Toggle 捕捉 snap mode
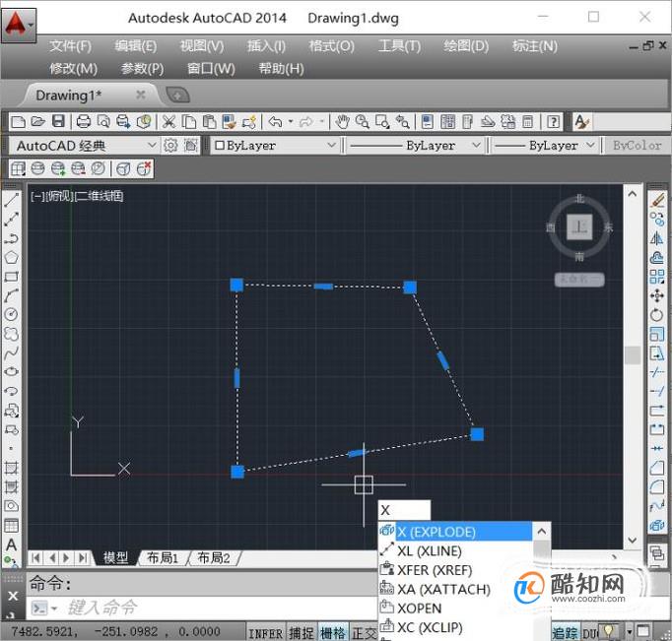The height and width of the screenshot is (641, 672). pos(301,633)
